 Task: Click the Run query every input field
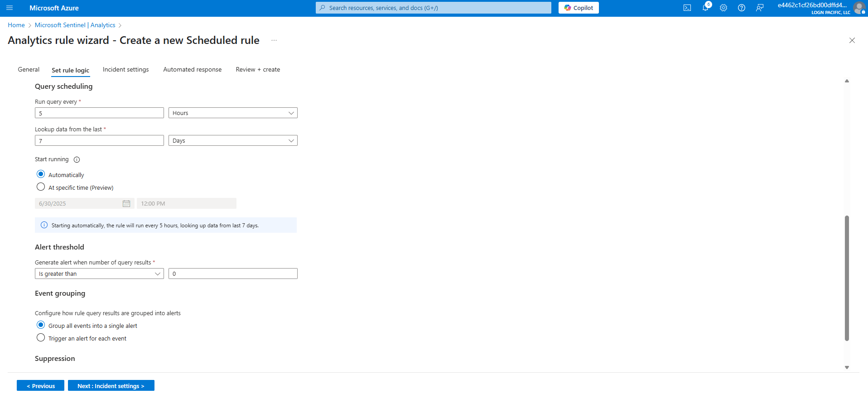pos(99,113)
